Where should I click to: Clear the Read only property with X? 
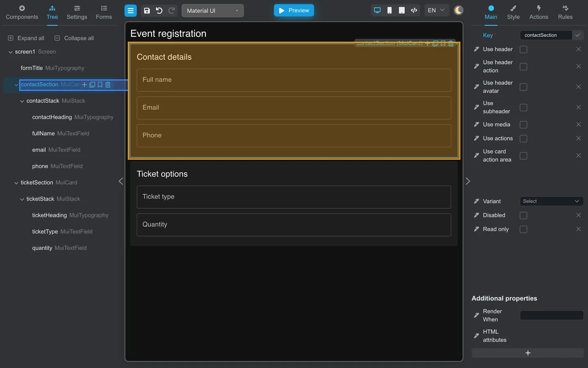point(579,229)
